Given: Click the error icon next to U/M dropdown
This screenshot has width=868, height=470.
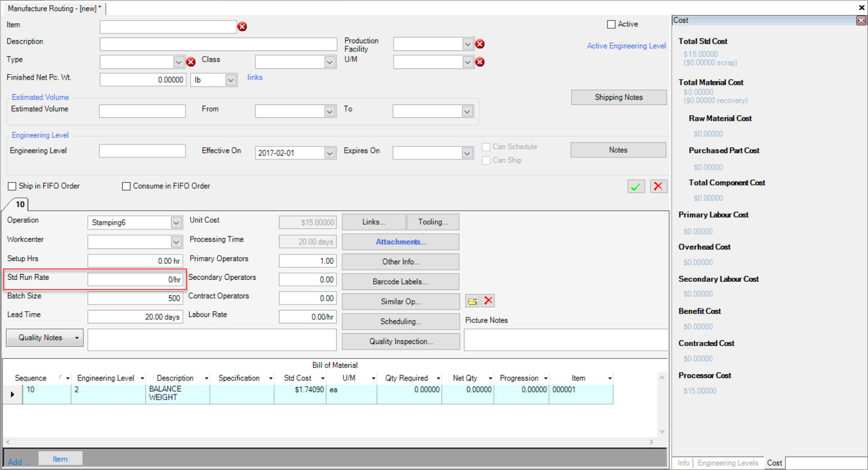Looking at the screenshot, I should 480,62.
